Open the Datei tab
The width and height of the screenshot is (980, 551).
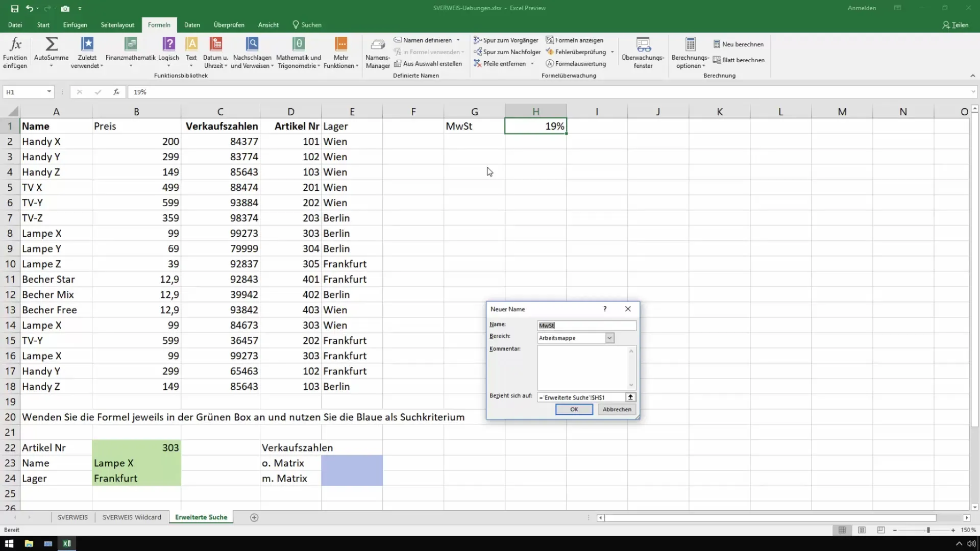15,25
